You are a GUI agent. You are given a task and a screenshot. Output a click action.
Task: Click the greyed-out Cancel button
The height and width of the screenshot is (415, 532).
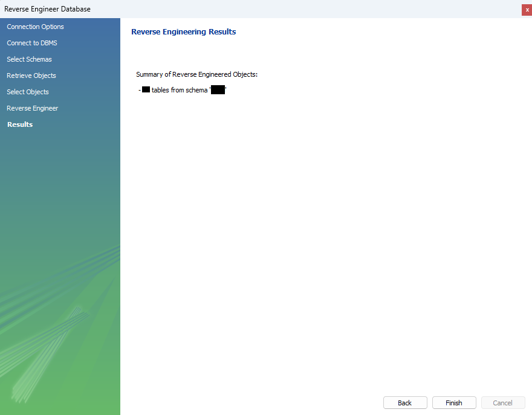point(503,403)
